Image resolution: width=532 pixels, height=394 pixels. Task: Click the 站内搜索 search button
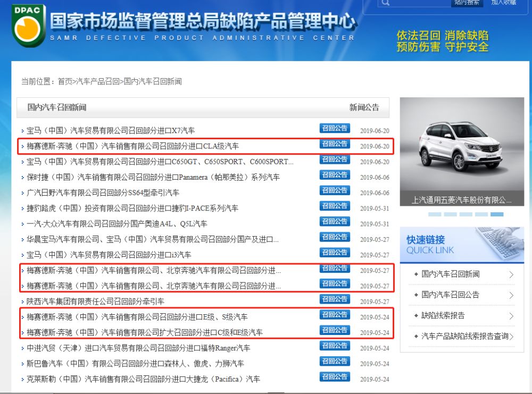467,3
